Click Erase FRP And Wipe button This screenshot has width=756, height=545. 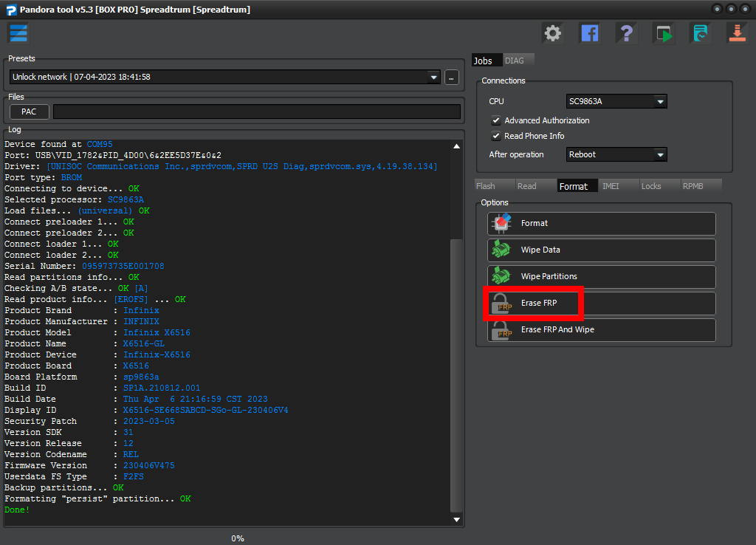pyautogui.click(x=601, y=329)
